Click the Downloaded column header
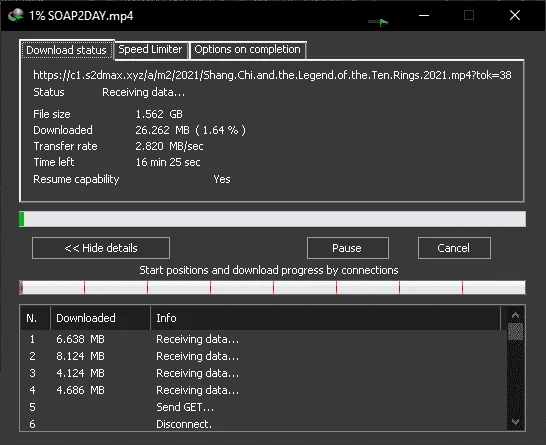The width and height of the screenshot is (546, 445). click(100, 318)
